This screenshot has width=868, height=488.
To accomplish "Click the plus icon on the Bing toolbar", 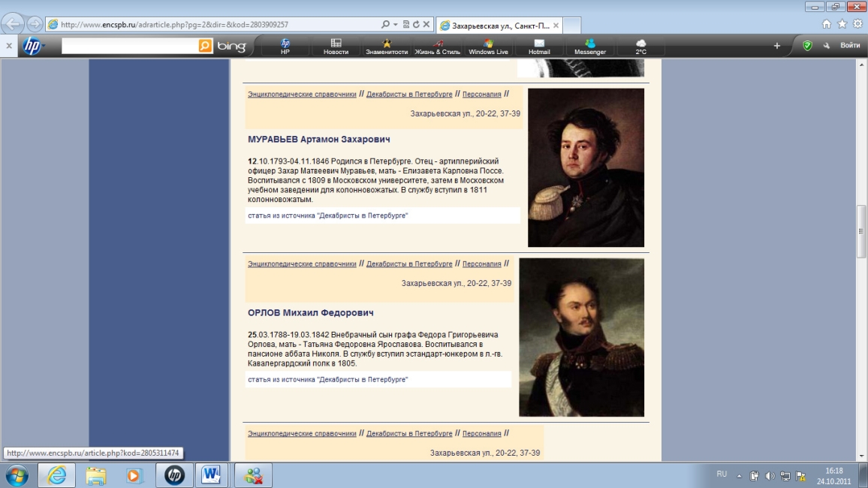I will (776, 45).
